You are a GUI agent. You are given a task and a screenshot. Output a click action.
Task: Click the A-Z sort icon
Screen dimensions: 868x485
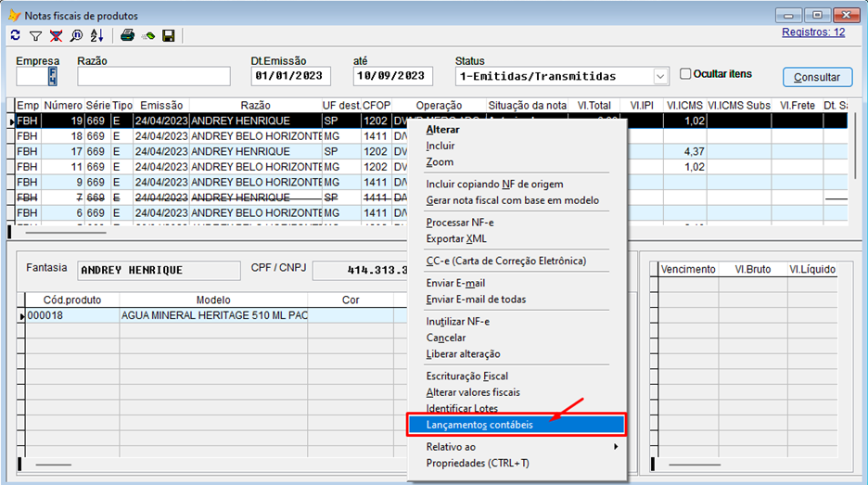[96, 35]
